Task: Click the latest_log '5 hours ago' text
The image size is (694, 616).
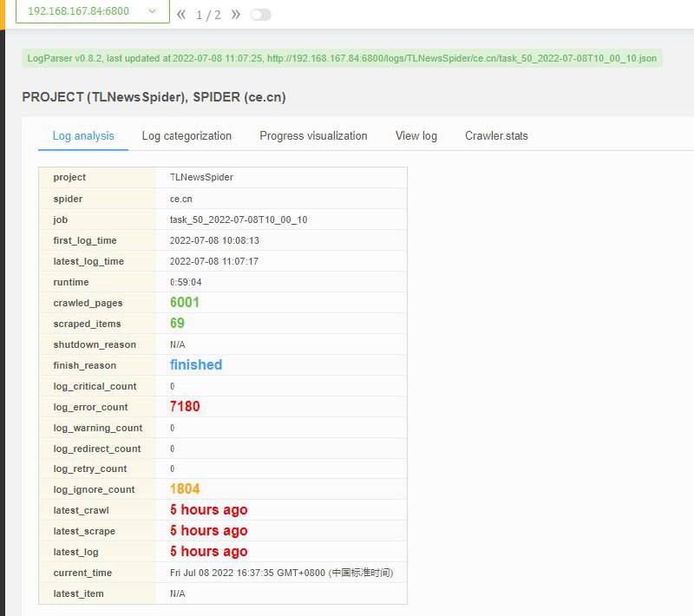Action: 208,552
